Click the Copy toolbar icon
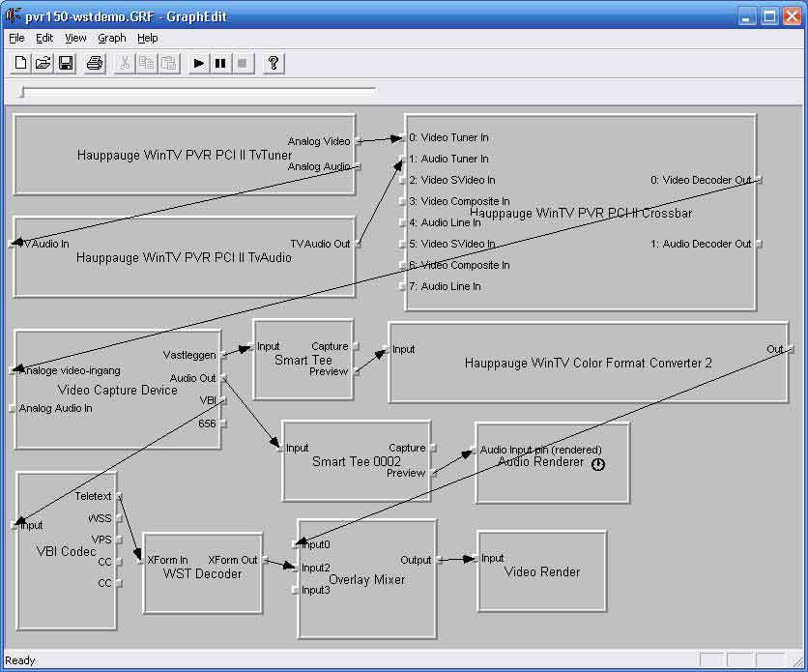 pos(147,64)
